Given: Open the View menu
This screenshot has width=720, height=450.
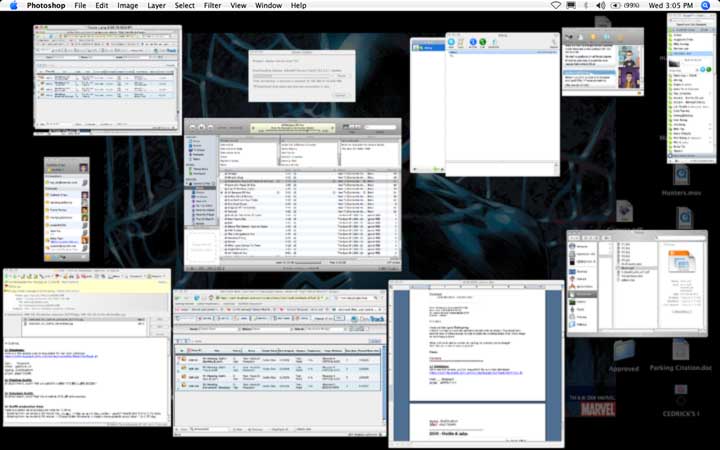Looking at the screenshot, I should [238, 6].
